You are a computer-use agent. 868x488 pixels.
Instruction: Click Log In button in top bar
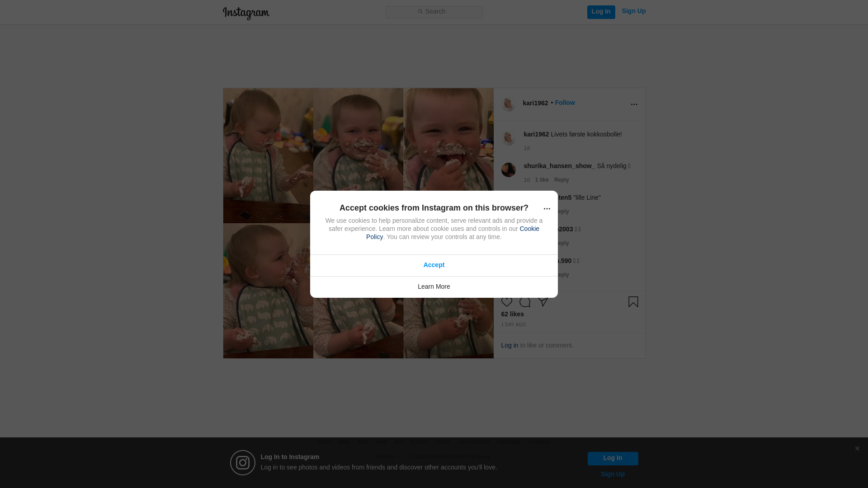(x=601, y=12)
